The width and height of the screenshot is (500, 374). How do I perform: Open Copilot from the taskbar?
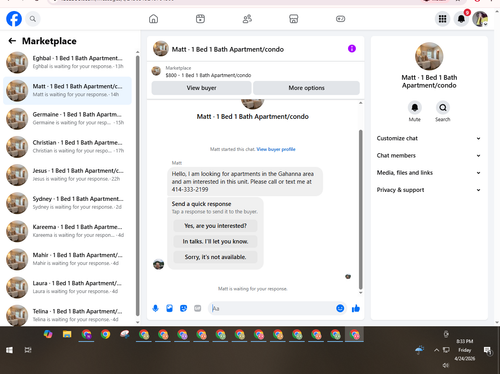48,334
